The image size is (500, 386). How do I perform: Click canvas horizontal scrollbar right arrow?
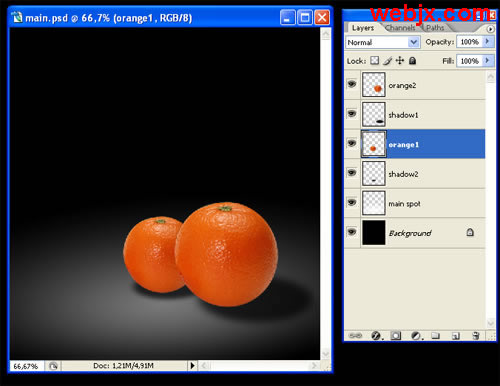[313, 366]
